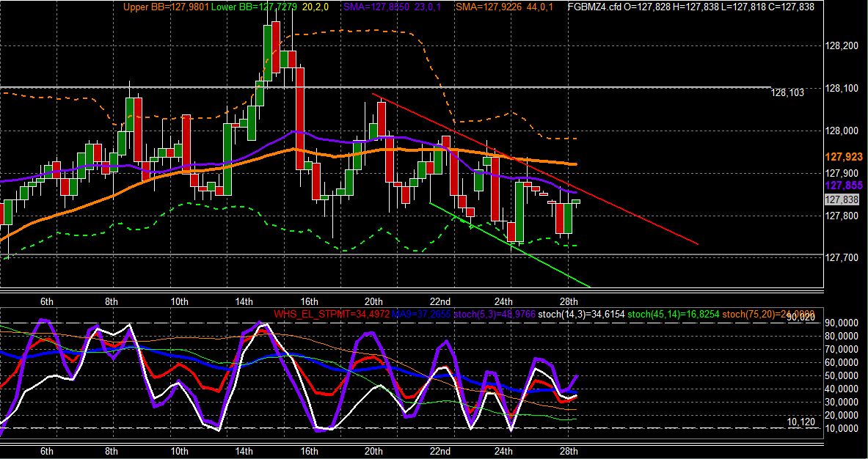868x459 pixels.
Task: Click the 24th date label under price chart
Action: click(x=503, y=301)
